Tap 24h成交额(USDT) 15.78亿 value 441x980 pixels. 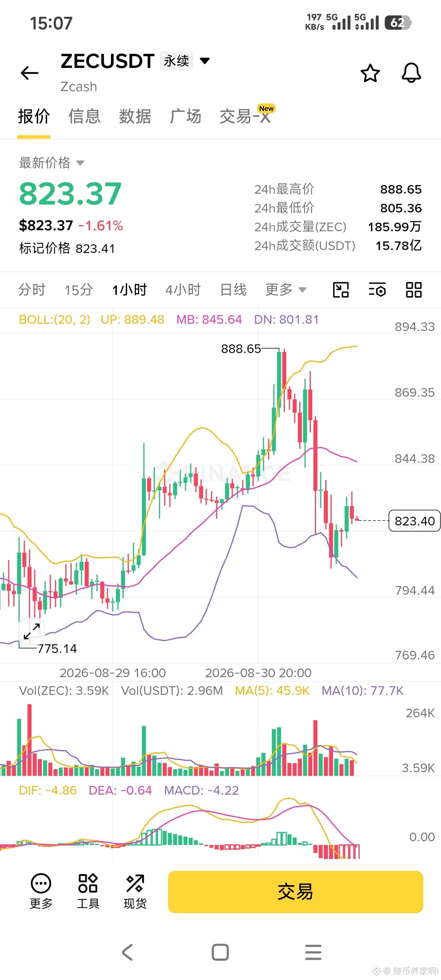point(398,246)
